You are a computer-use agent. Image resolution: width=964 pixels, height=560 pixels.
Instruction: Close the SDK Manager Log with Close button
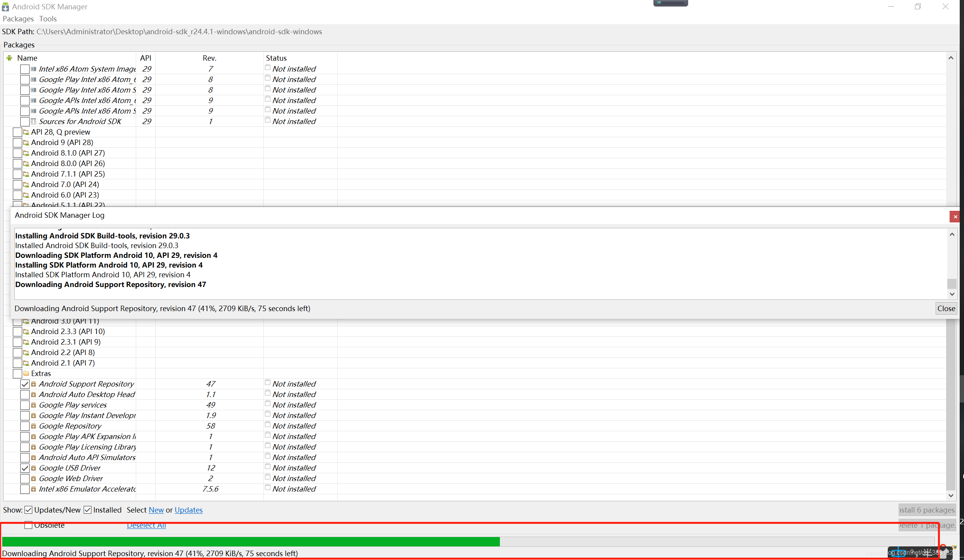click(946, 308)
